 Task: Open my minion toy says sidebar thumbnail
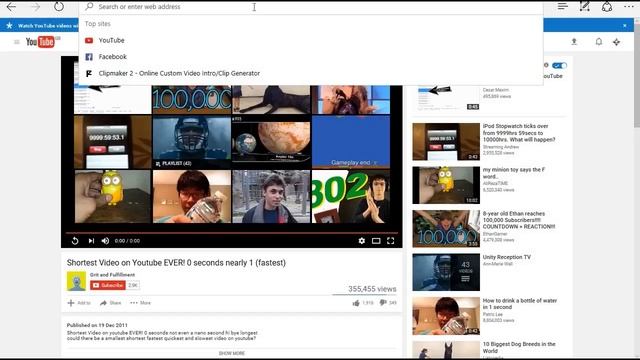446,185
